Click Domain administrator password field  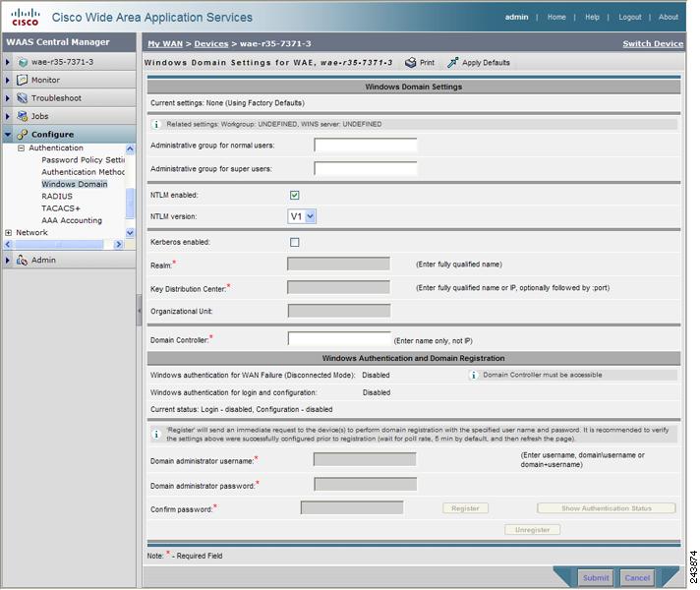[365, 484]
